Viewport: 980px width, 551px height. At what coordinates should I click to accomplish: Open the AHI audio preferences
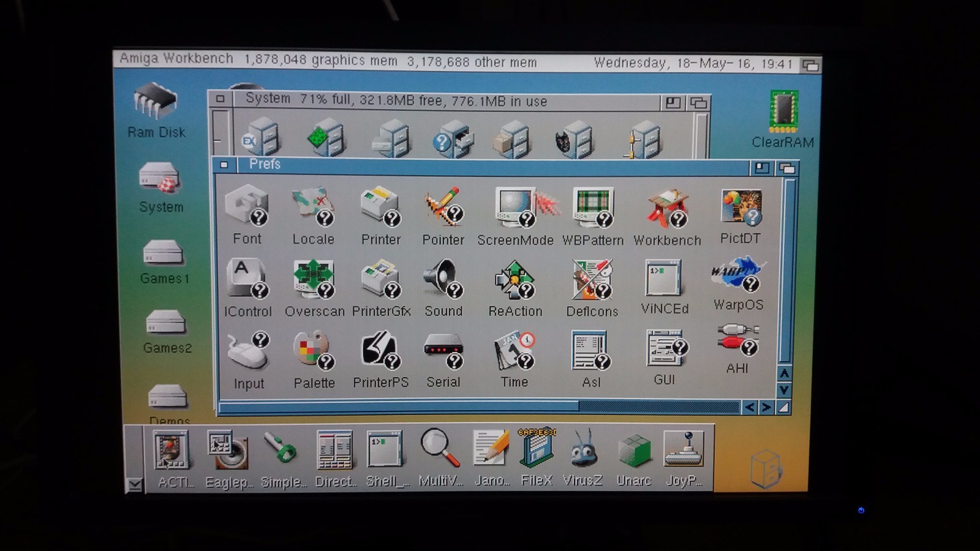pos(738,340)
